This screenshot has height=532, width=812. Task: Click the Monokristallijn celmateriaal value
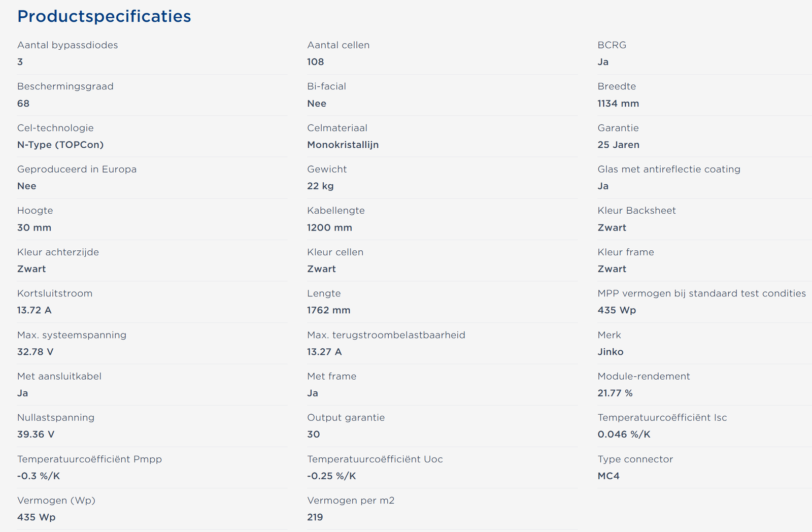pyautogui.click(x=343, y=145)
